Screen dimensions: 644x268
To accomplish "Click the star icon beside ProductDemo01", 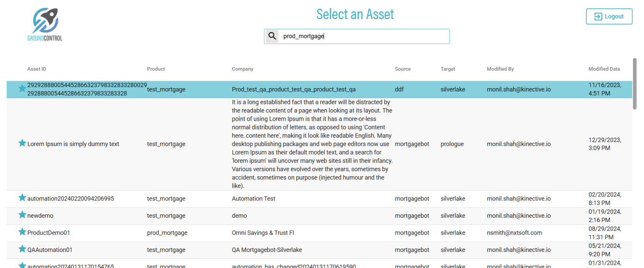I will click(22, 232).
